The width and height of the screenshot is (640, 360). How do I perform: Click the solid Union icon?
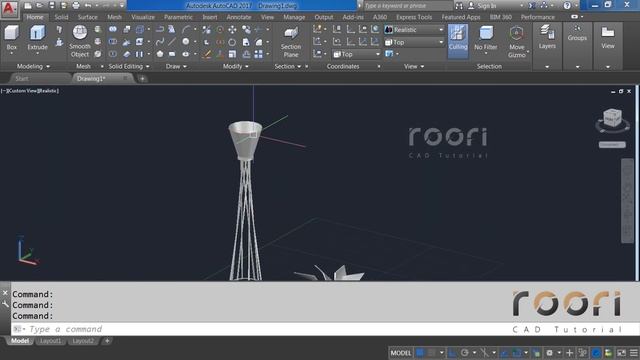[x=113, y=29]
